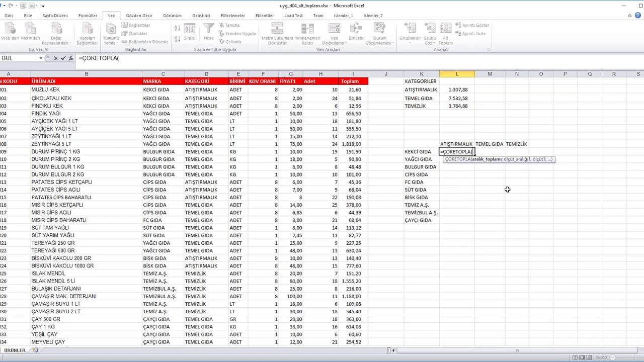The height and width of the screenshot is (362, 644).
Task: Open the Gözden Geçir tab
Action: tap(139, 16)
